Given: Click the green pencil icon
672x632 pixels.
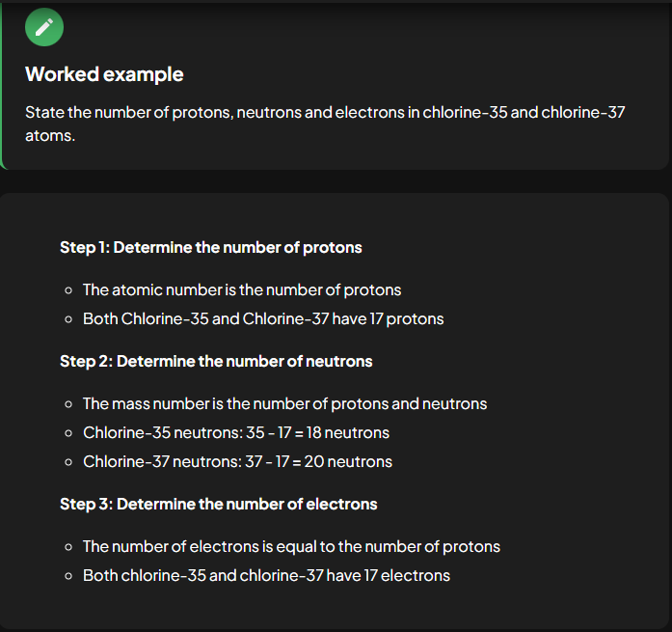Looking at the screenshot, I should point(44,27).
